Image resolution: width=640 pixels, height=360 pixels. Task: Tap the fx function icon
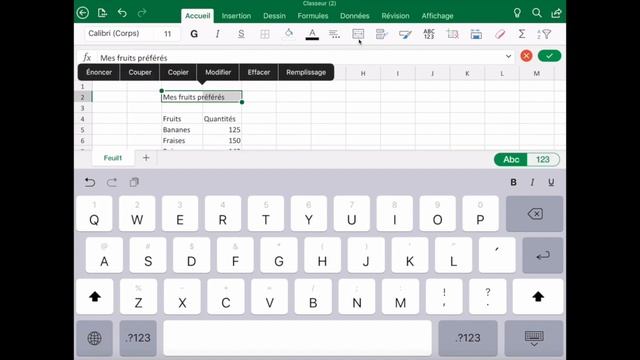tap(87, 57)
